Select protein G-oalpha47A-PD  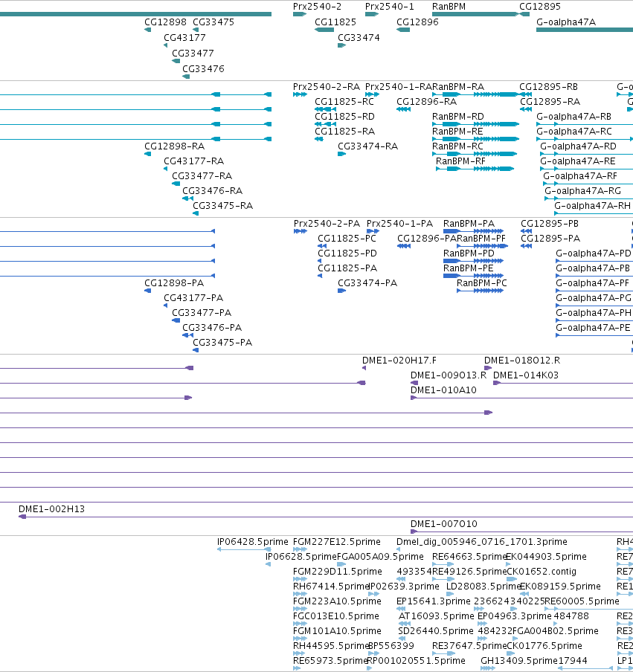[594, 253]
